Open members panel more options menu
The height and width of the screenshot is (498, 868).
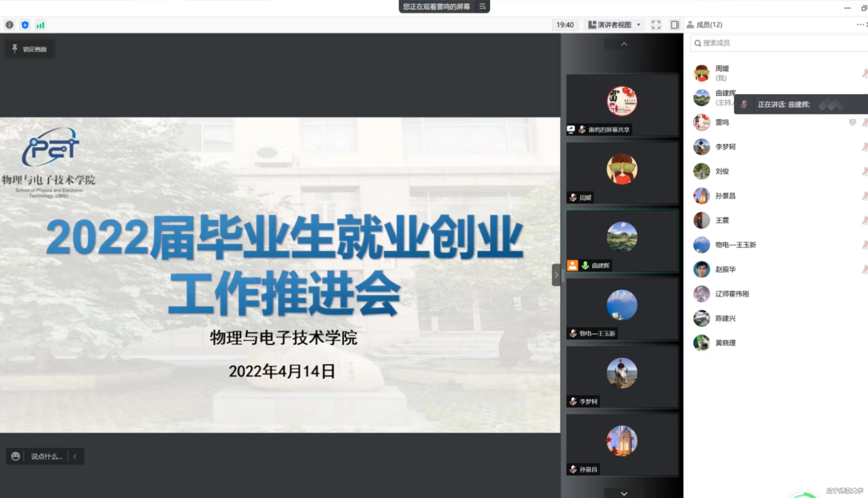860,25
